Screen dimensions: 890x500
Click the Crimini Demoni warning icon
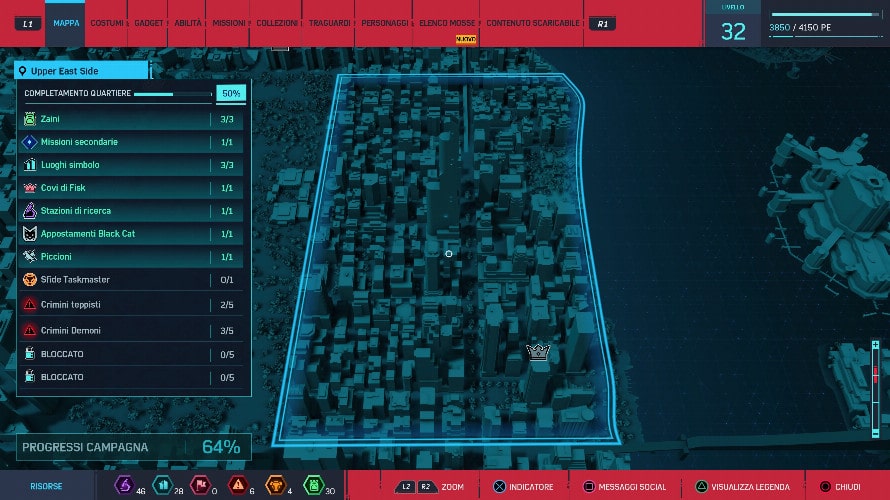30,330
